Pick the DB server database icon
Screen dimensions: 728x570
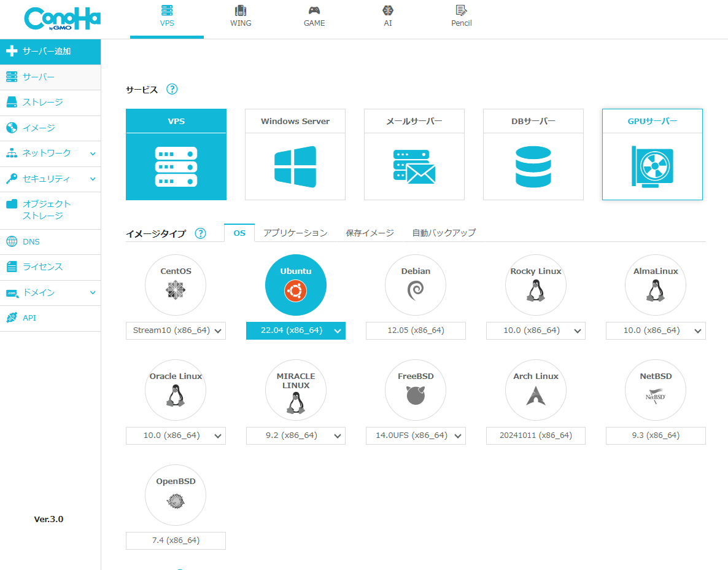pos(533,166)
